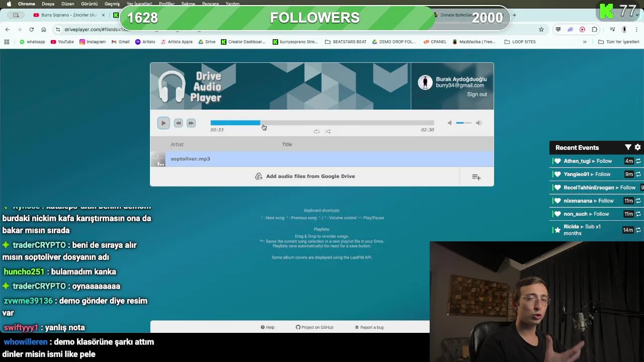Toggle shuffle mode below progress bar
The image size is (644, 362).
tap(328, 131)
